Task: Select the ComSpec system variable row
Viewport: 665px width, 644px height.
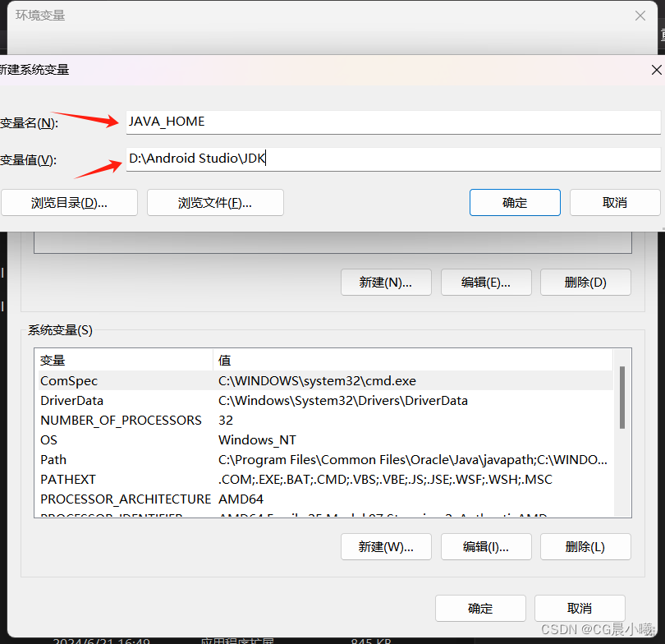Action: coord(326,381)
